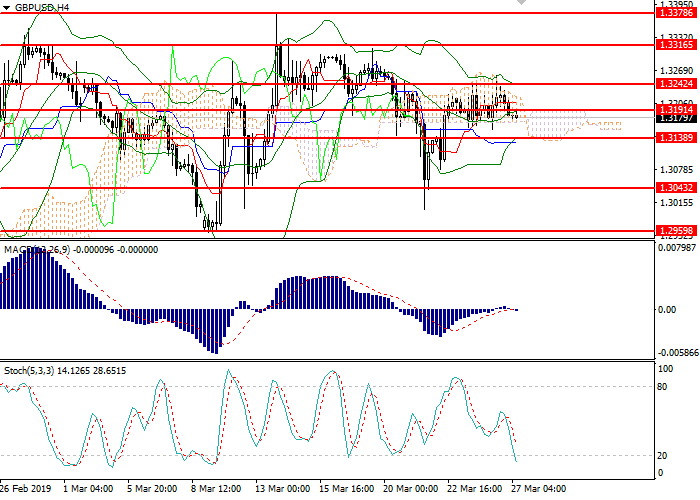This screenshot has width=700, height=500.
Task: Click the triangle icon beside GBPUSD,H4
Action: click(x=8, y=6)
